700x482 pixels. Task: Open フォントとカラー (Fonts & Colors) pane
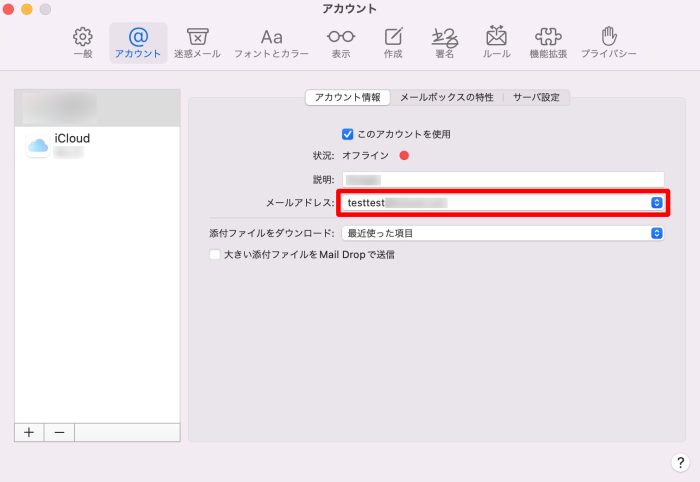coord(271,43)
